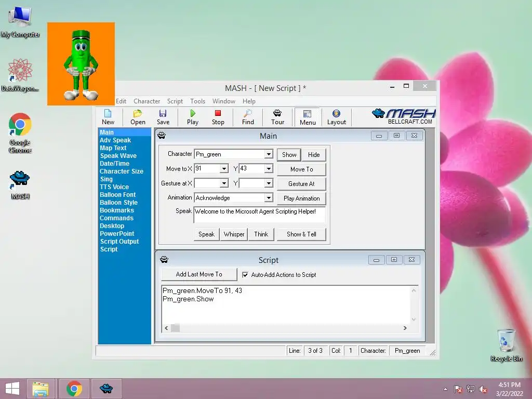The width and height of the screenshot is (532, 399).
Task: Expand the Character dropdown
Action: (269, 154)
